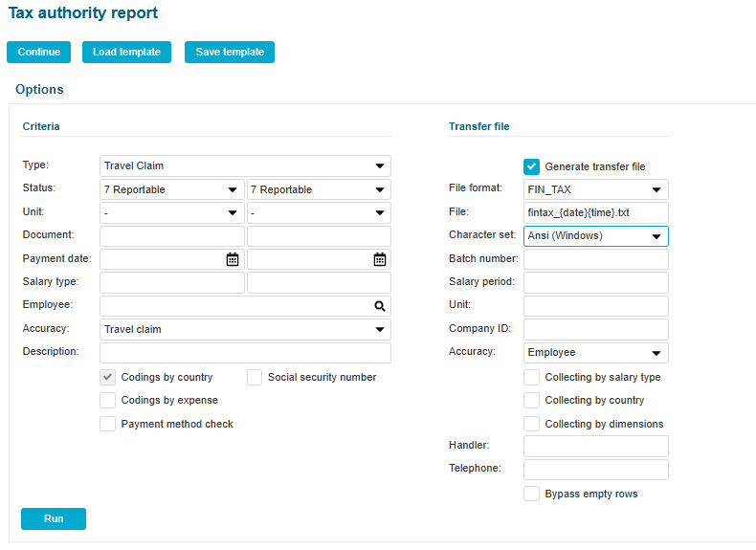Enable Codings by expense
The width and height of the screenshot is (756, 550).
107,400
